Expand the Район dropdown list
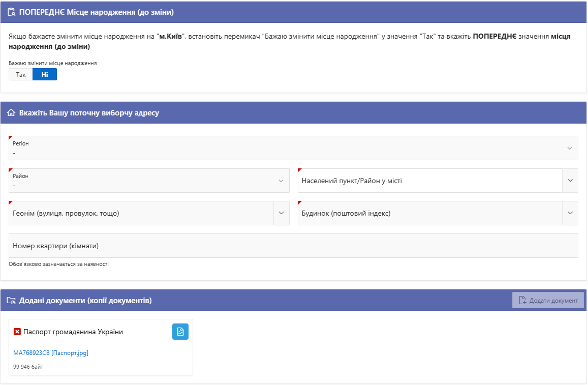 [281, 181]
